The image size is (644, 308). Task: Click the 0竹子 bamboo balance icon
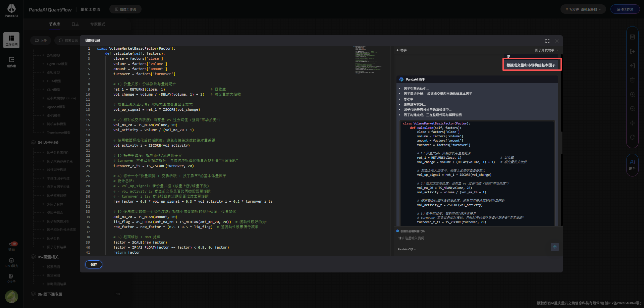coord(11,278)
